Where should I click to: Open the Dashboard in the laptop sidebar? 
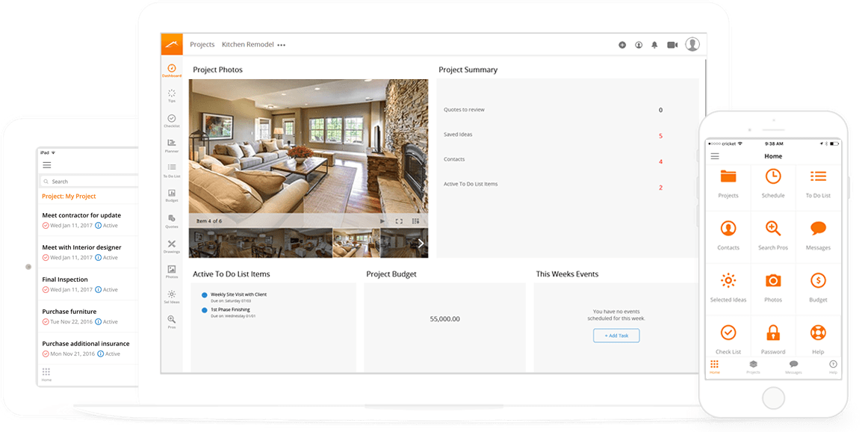[172, 70]
